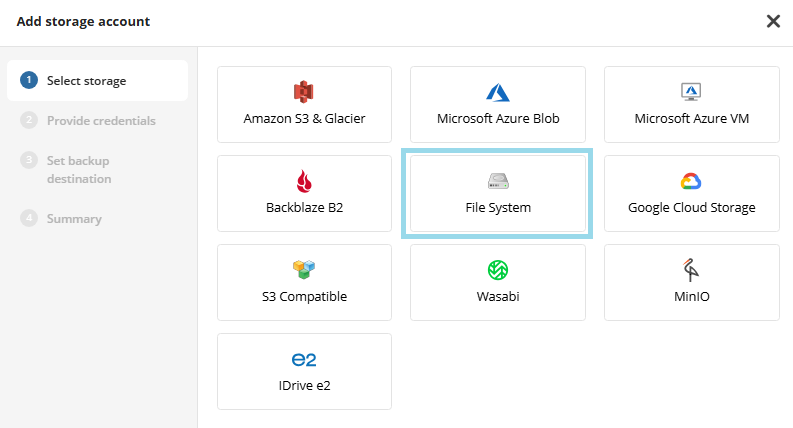
Task: Click the Wasabi text label
Action: (x=498, y=297)
